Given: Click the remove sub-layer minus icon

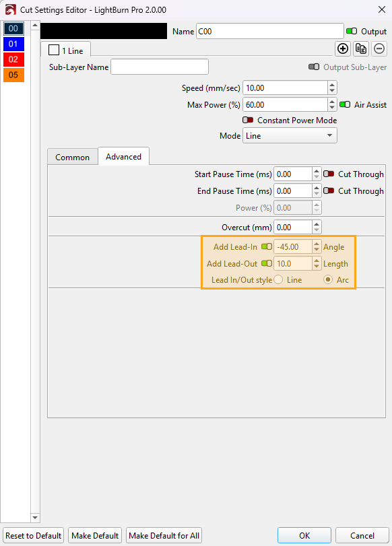Looking at the screenshot, I should pyautogui.click(x=379, y=48).
